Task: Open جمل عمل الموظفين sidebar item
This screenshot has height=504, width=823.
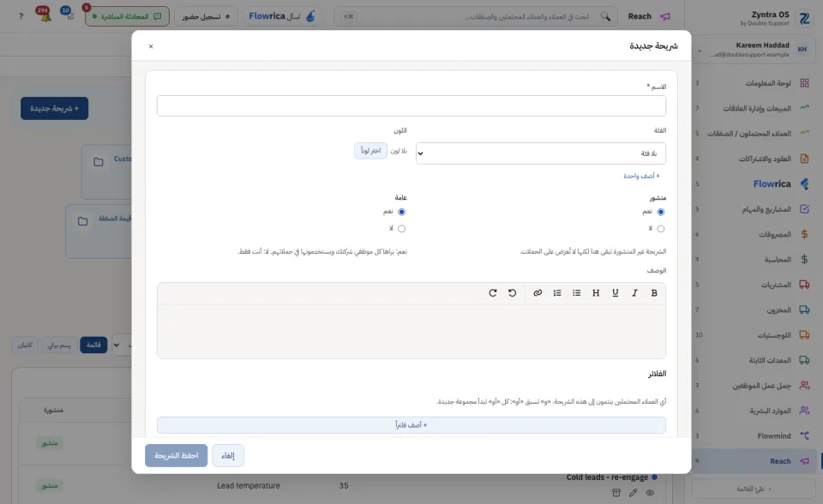Action: pos(754,386)
